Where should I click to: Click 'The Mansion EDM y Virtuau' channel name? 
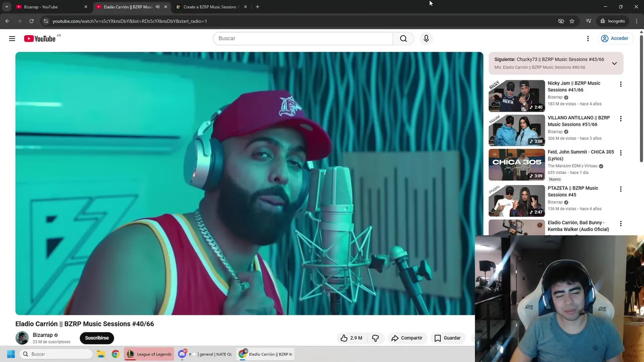pyautogui.click(x=572, y=166)
